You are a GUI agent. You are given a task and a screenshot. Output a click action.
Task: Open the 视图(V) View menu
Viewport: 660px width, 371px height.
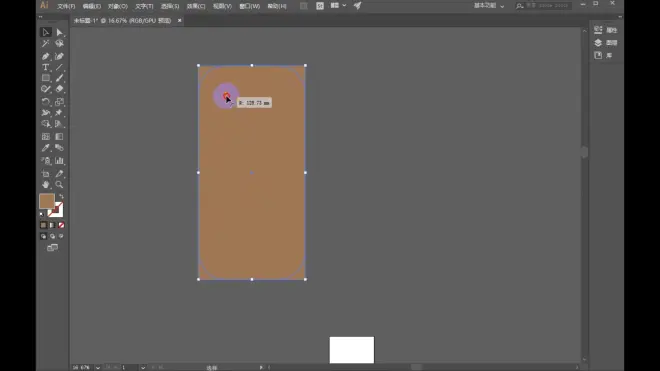point(222,6)
